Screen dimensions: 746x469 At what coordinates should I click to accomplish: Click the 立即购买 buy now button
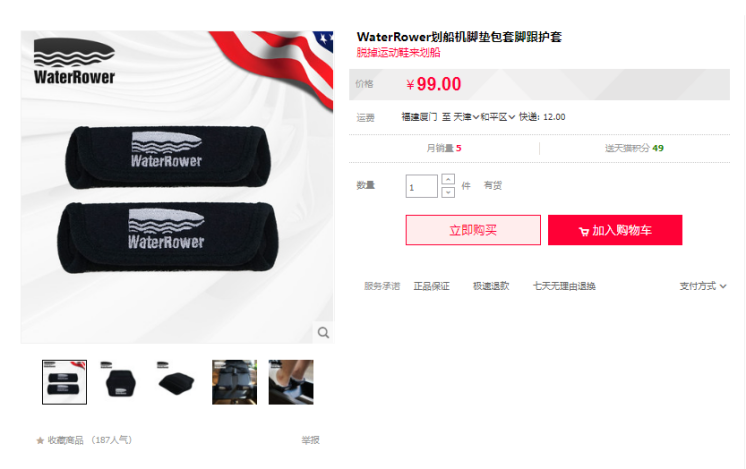(473, 230)
